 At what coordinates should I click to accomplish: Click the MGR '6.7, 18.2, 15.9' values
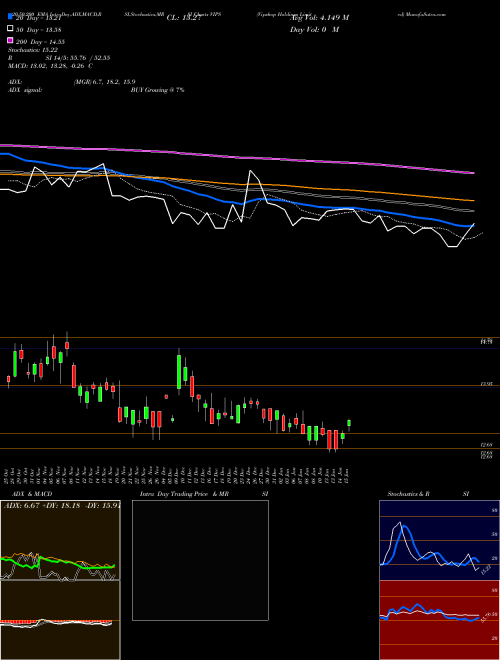point(114,82)
